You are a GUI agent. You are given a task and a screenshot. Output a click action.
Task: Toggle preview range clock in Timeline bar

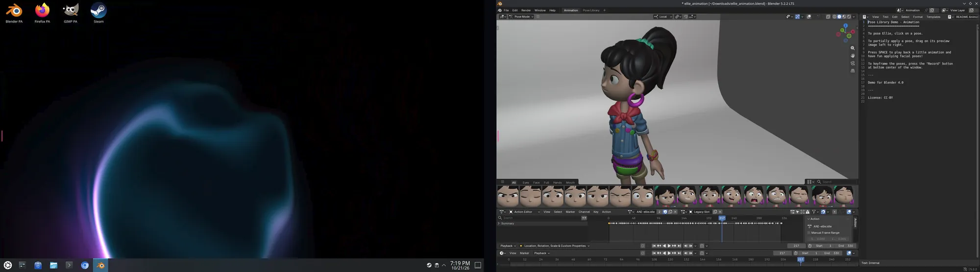796,253
